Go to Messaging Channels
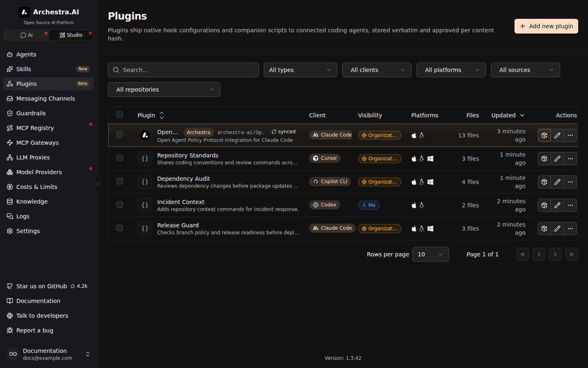 (48, 99)
